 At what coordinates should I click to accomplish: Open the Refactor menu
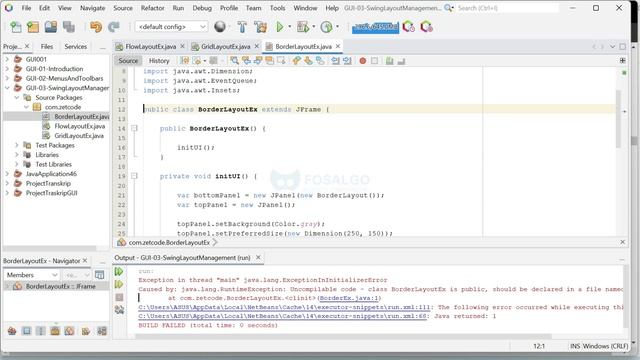click(x=152, y=8)
